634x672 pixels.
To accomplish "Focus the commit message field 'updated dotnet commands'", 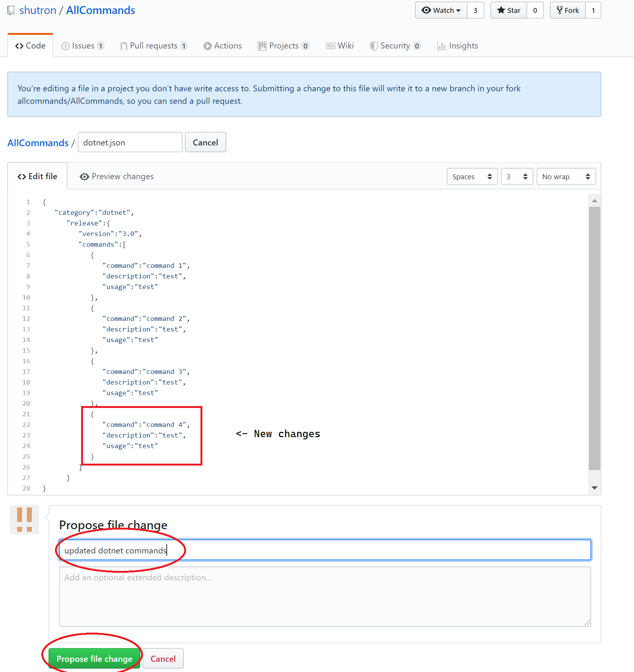I will 325,550.
